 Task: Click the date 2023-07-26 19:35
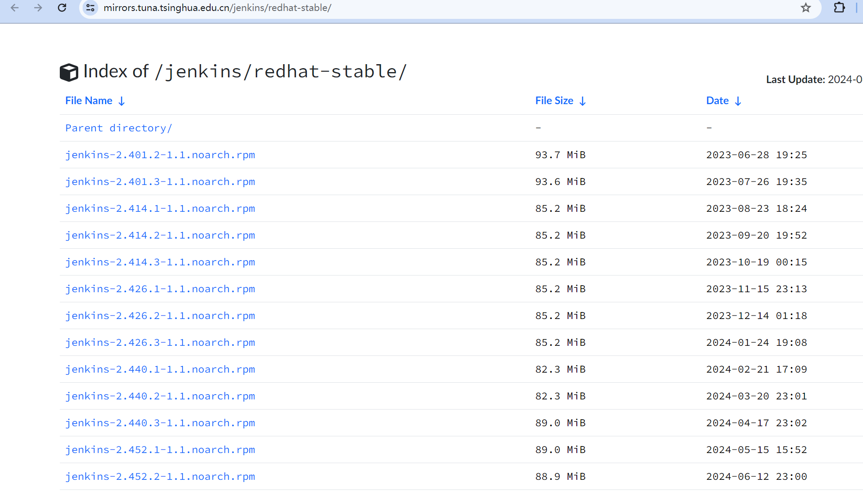click(x=757, y=181)
